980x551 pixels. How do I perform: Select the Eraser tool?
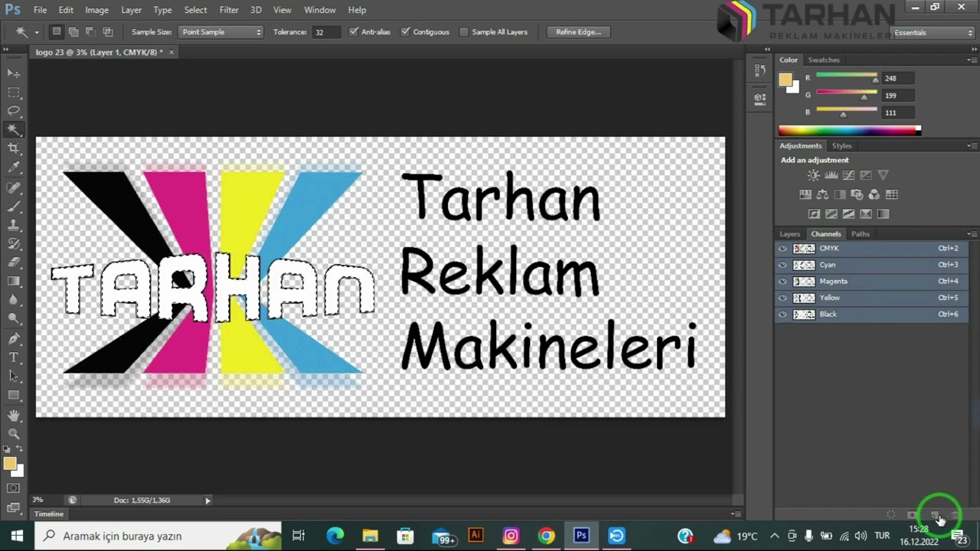click(14, 263)
